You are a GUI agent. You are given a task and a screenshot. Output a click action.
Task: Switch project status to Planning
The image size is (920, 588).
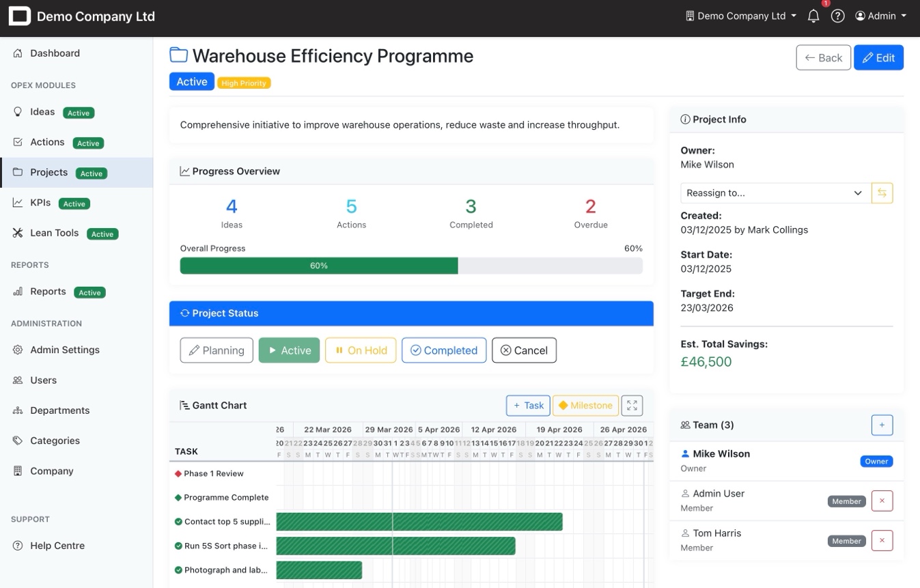coord(216,350)
